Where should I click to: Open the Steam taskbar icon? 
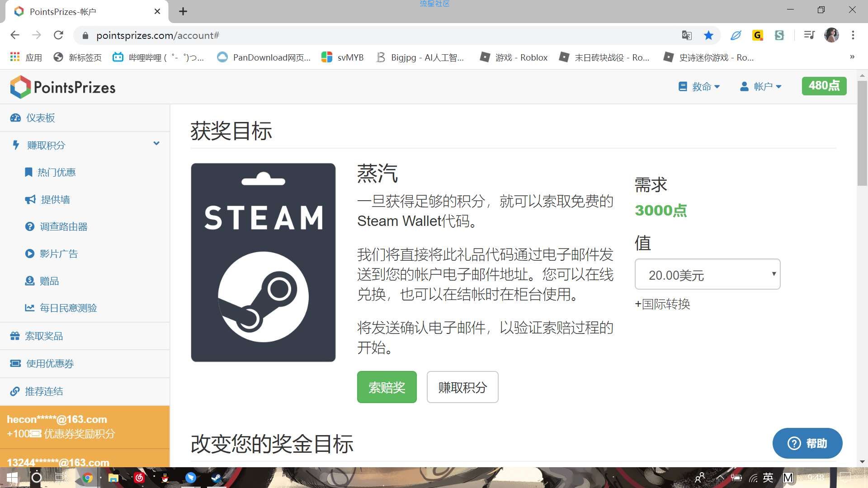217,478
